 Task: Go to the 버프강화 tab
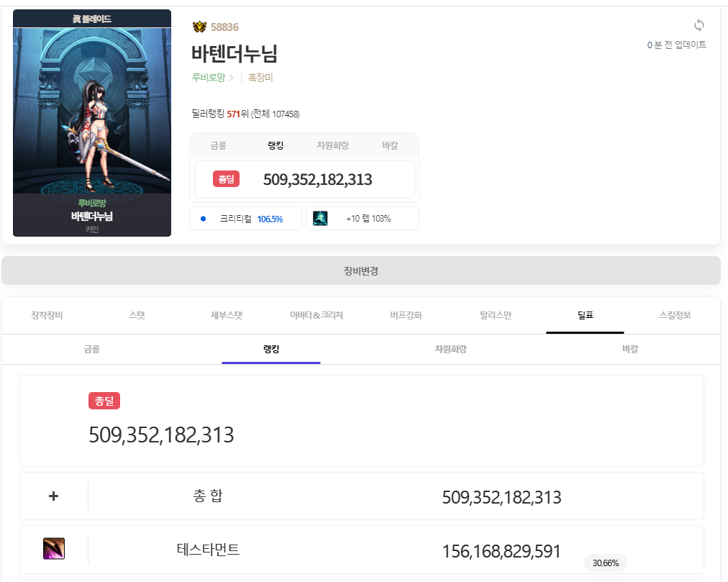406,315
